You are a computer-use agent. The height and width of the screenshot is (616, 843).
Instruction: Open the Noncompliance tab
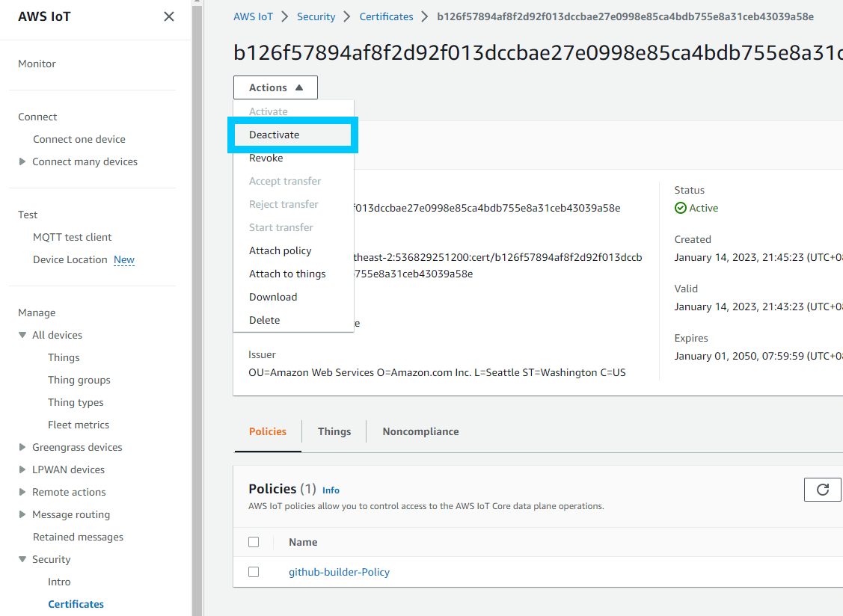click(x=420, y=431)
